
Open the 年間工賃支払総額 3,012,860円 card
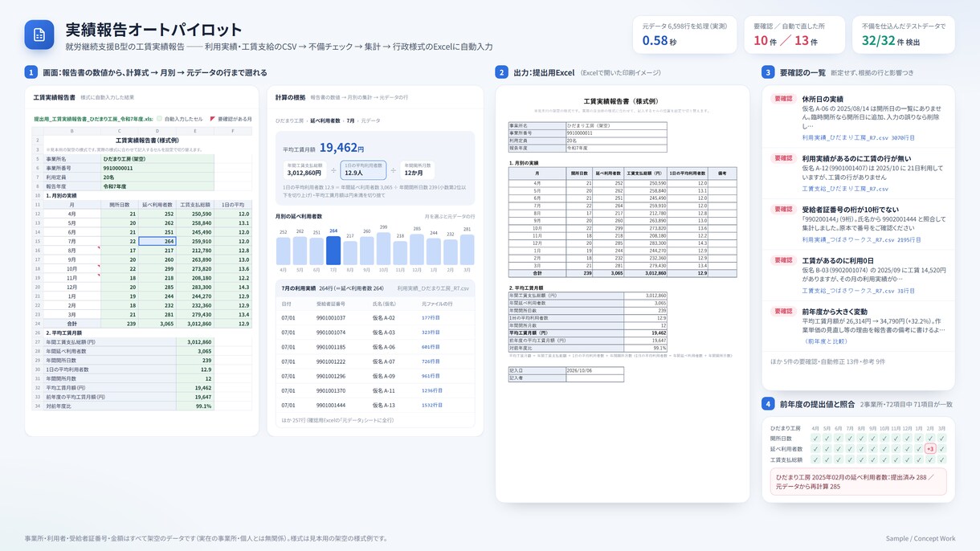305,169
